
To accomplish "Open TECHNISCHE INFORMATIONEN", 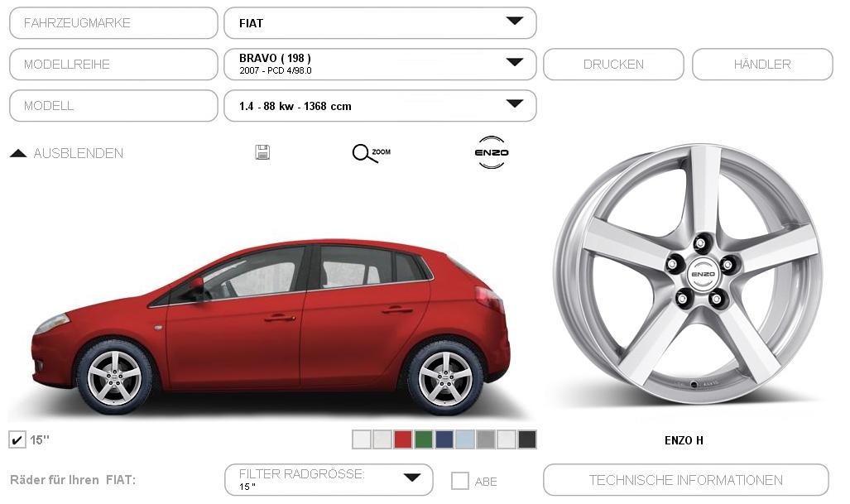I will pyautogui.click(x=686, y=480).
